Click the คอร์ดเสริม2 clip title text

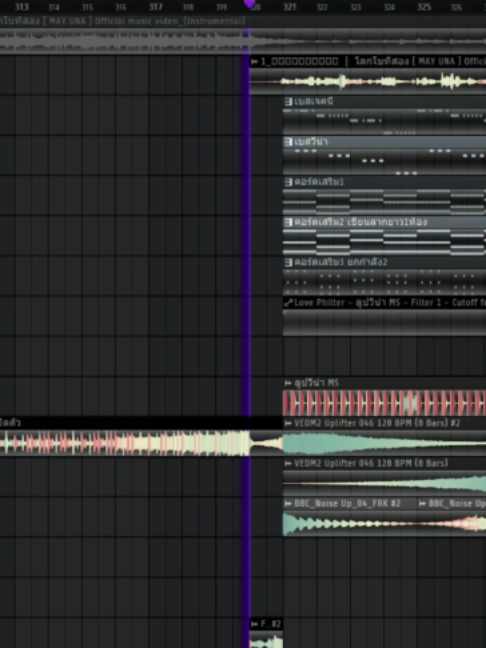361,222
